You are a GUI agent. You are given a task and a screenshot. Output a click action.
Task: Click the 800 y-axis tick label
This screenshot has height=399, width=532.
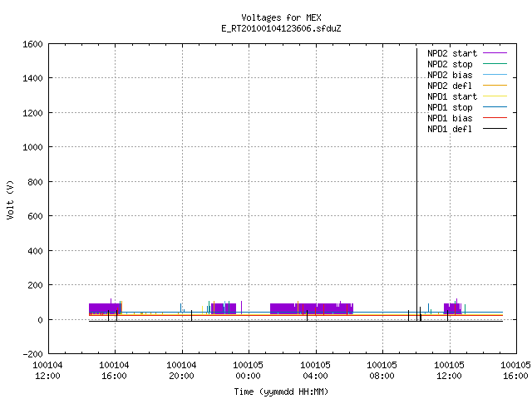click(35, 182)
